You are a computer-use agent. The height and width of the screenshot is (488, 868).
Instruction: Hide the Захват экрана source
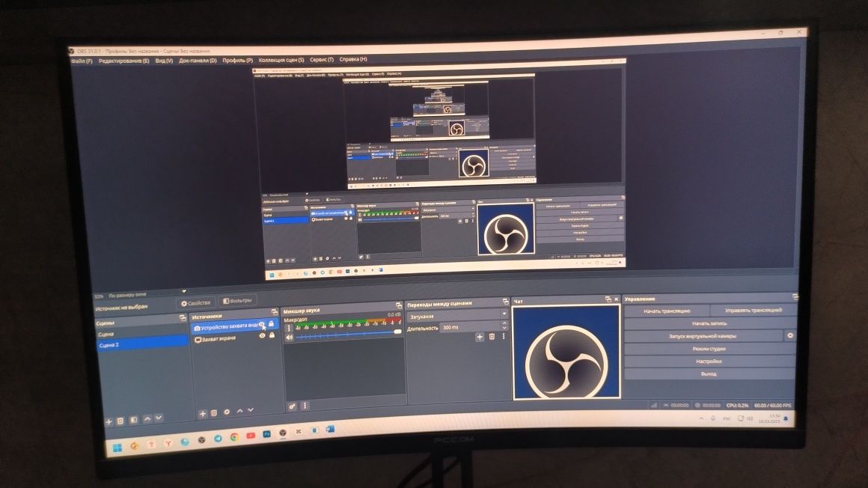(263, 335)
